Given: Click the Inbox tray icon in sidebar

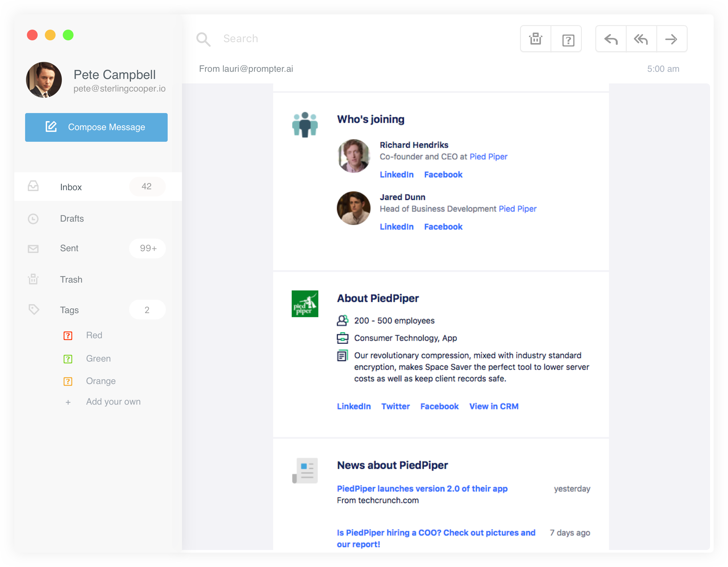Looking at the screenshot, I should point(33,186).
